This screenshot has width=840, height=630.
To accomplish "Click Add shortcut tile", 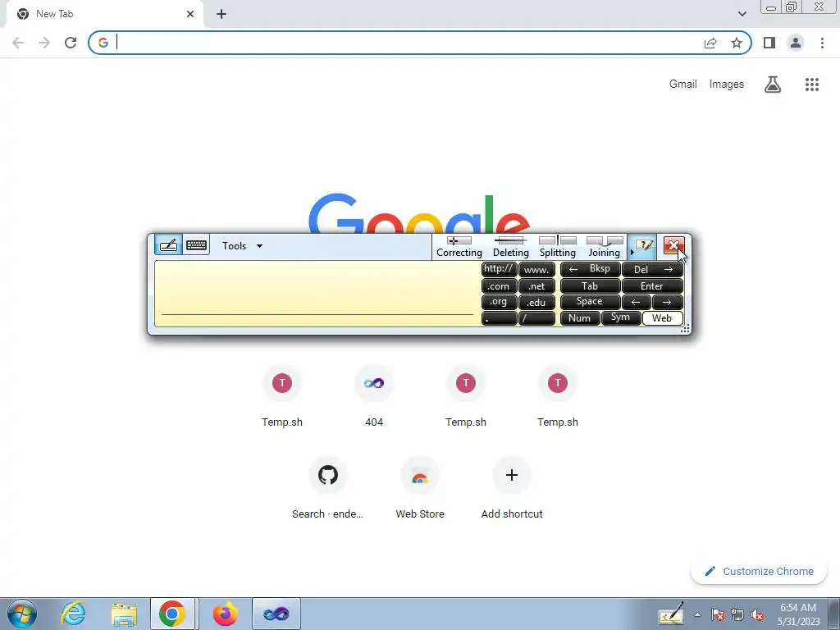I will pos(512,489).
